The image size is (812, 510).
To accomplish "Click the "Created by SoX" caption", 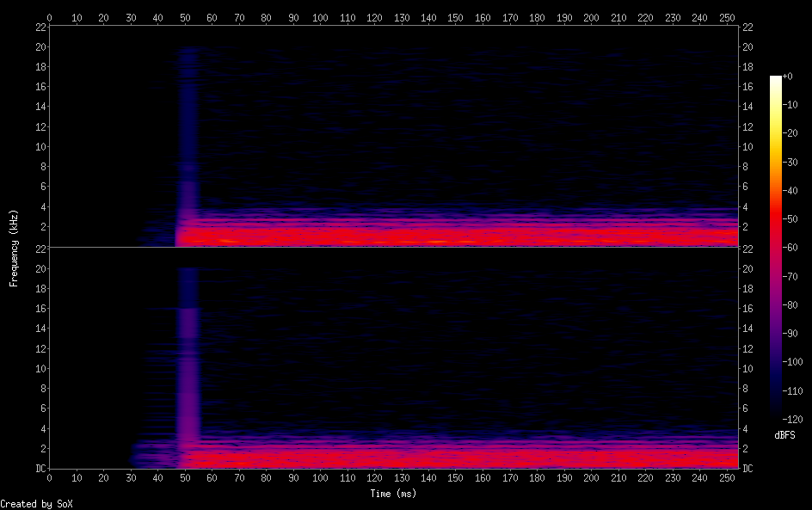I will pos(36,504).
